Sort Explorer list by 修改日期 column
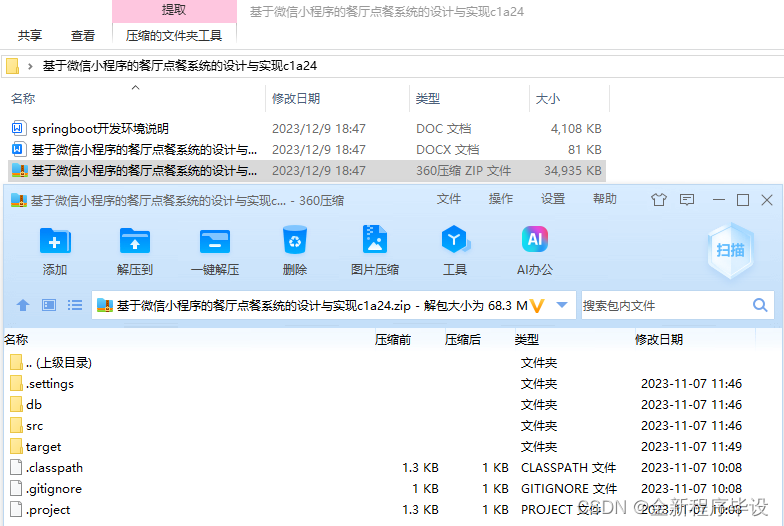Screen dimensions: 784x526 pos(296,98)
